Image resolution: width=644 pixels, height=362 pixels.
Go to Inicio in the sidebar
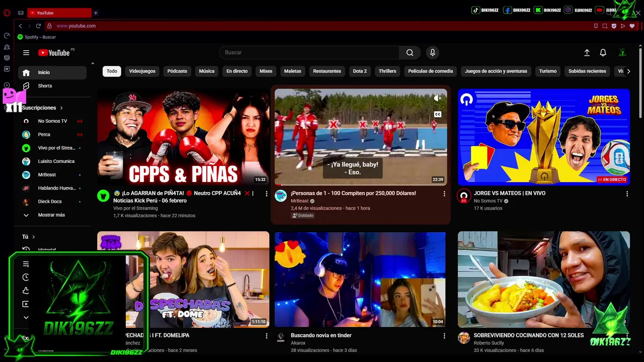coord(52,72)
